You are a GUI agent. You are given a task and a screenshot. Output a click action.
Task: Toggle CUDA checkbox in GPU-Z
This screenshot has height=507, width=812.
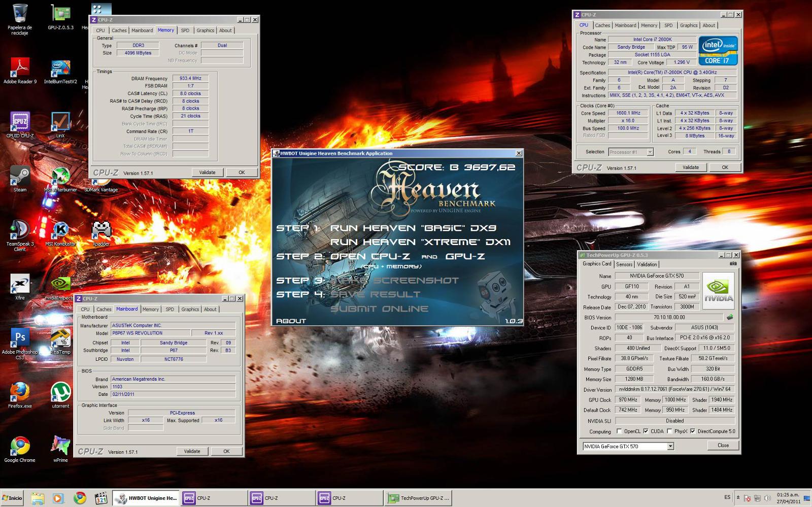pyautogui.click(x=646, y=431)
